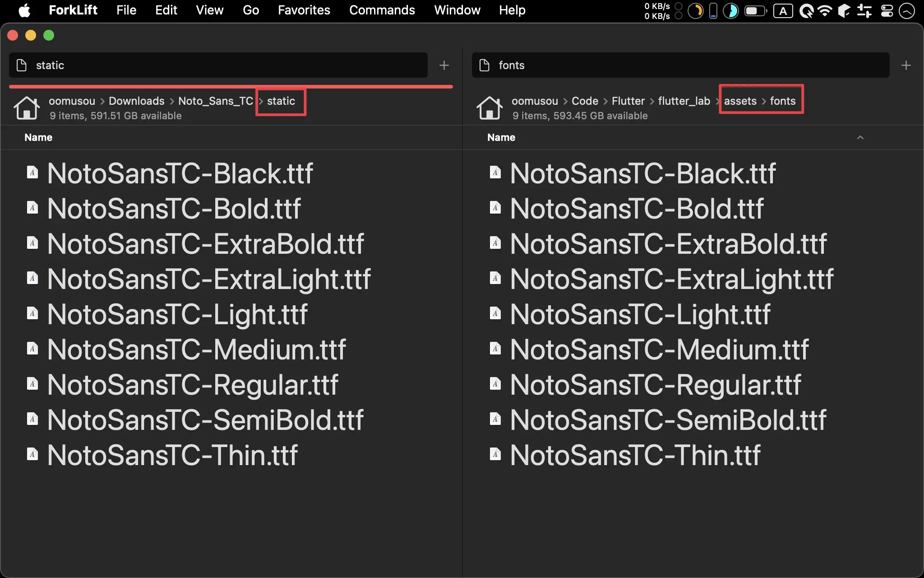The image size is (924, 578).
Task: Click 'fonts' in right breadcrumb path
Action: pyautogui.click(x=783, y=101)
